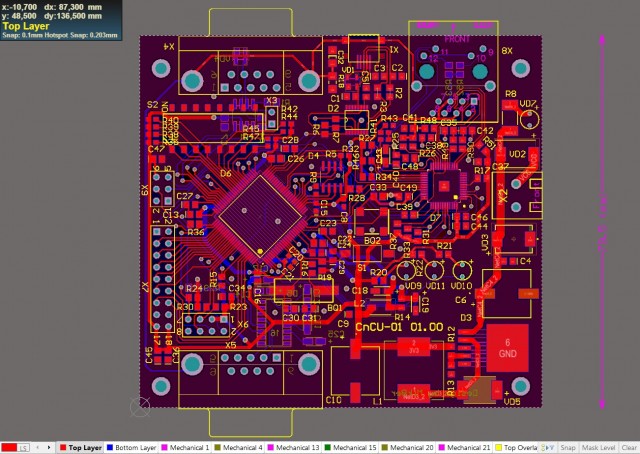This screenshot has width=640, height=454.
Task: Select the D7 designator text
Action: 435,218
